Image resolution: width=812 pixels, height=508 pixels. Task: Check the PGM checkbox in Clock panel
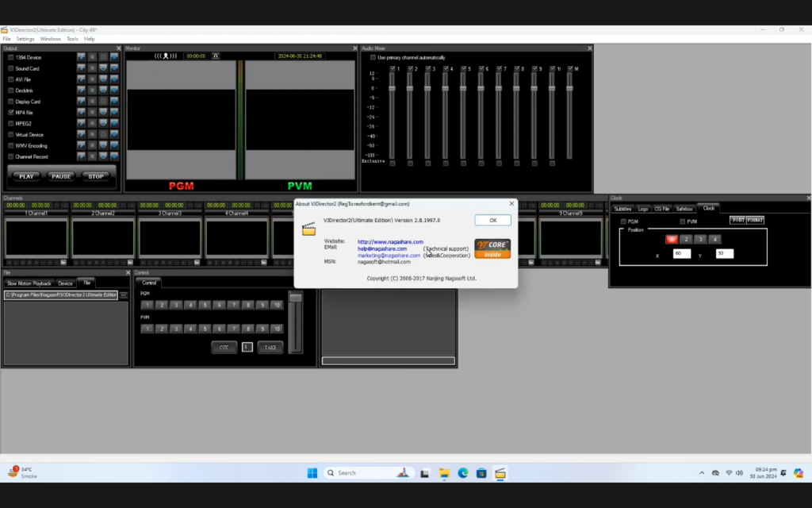(623, 220)
